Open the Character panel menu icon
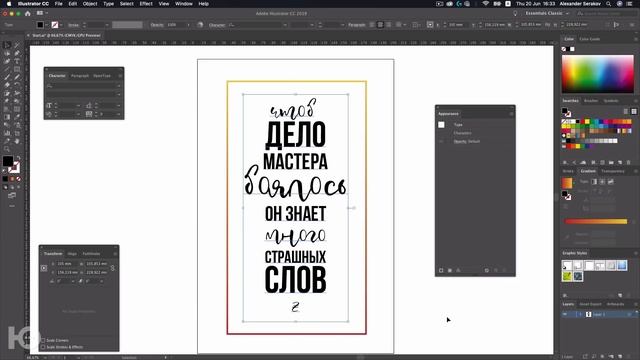This screenshot has width=640, height=360. pos(120,76)
